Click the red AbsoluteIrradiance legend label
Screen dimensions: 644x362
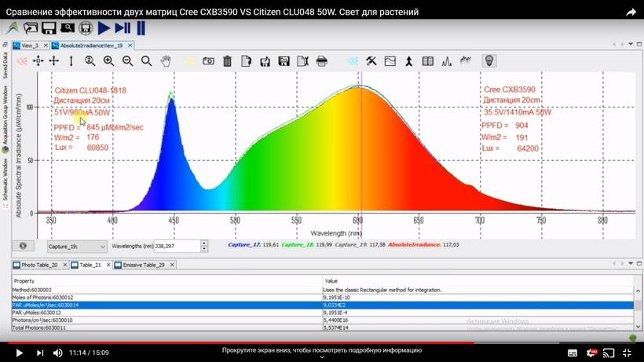click(x=414, y=245)
